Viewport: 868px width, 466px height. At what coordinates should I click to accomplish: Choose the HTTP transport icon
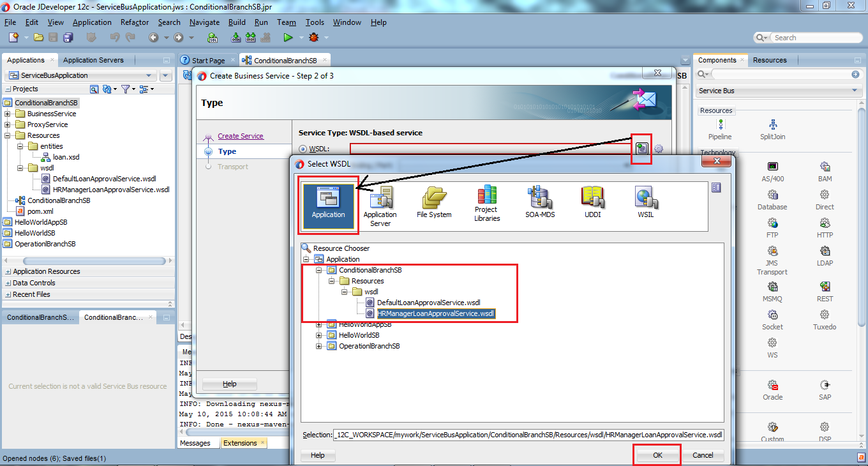coord(825,227)
